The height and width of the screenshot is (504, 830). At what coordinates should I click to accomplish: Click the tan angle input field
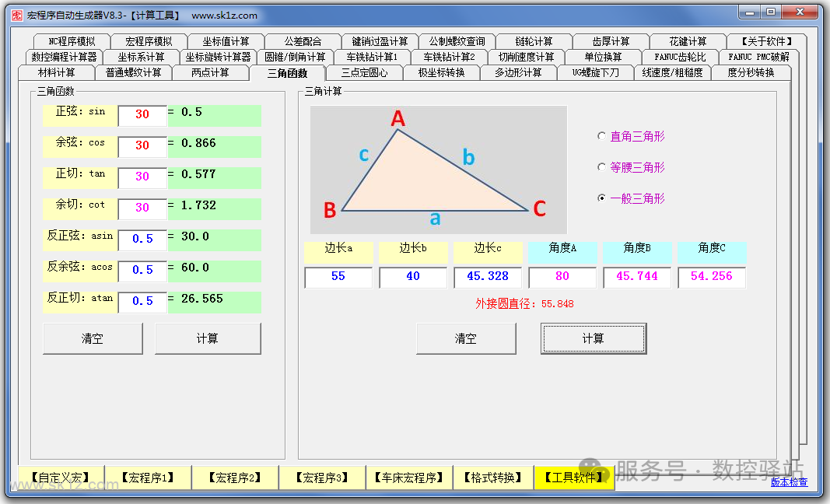(142, 177)
